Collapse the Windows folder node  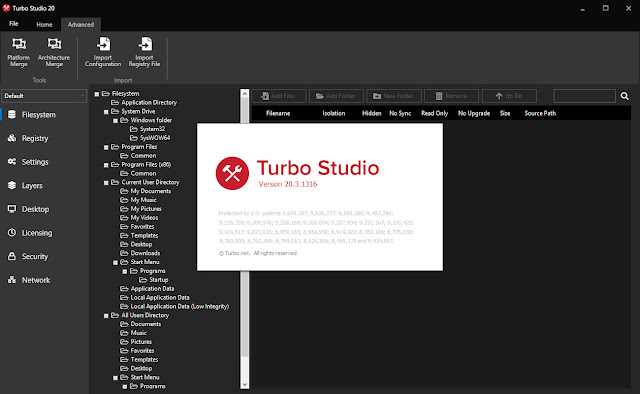[116, 121]
